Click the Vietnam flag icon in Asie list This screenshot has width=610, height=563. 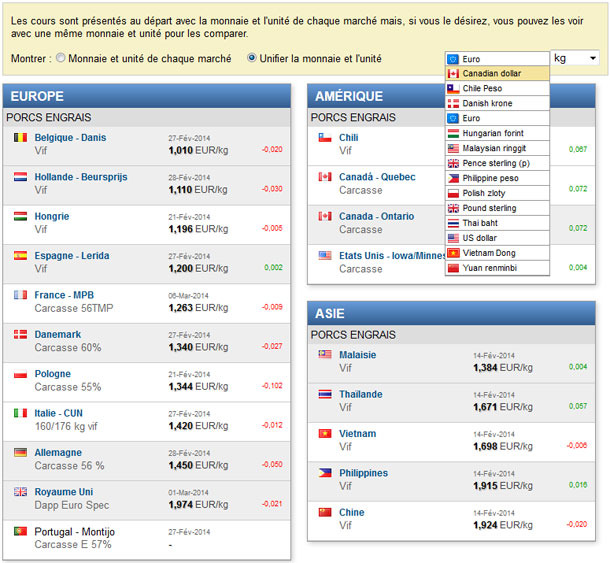pos(324,434)
